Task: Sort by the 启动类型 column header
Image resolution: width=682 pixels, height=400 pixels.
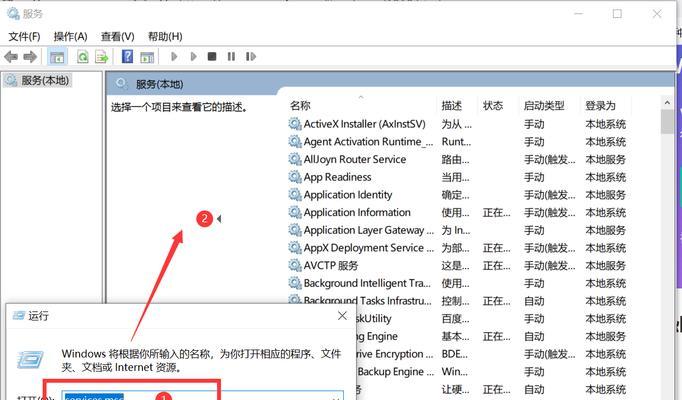Action: point(544,106)
